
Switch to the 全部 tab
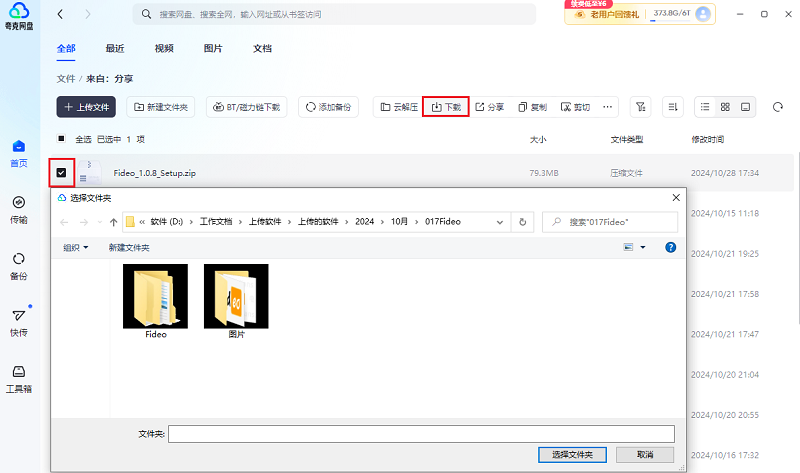pyautogui.click(x=66, y=48)
